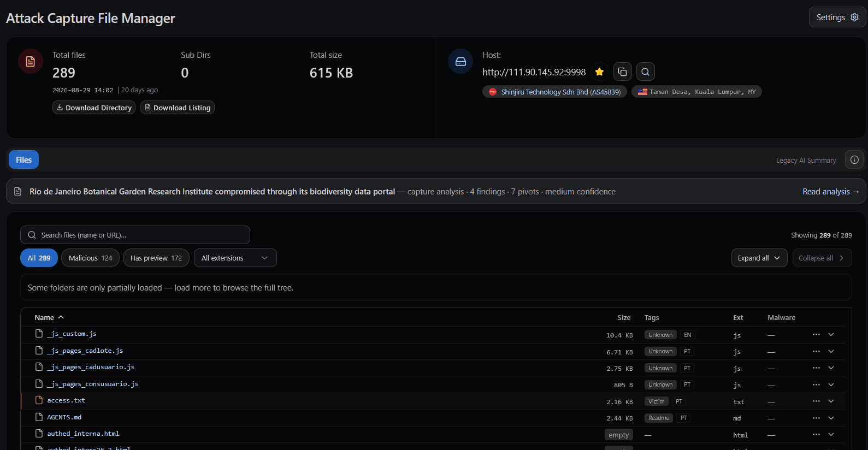
Task: Open the three-dot menu for _js_custom.js
Action: (816, 335)
